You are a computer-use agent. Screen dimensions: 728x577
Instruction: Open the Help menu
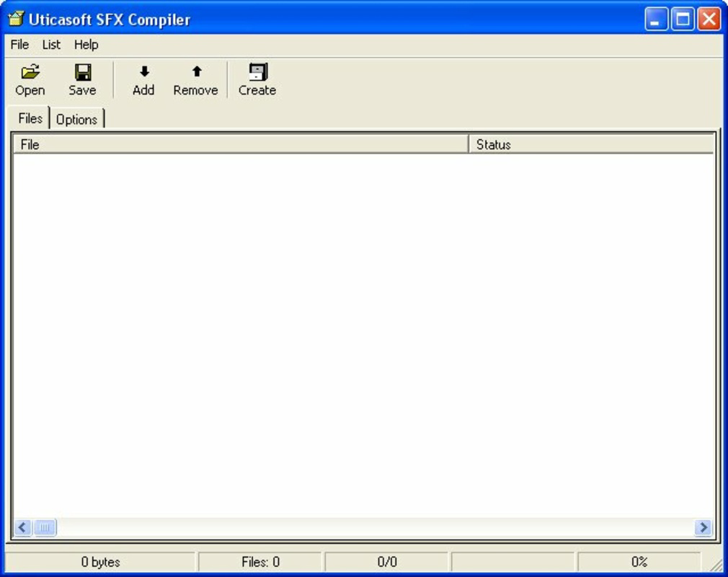86,45
